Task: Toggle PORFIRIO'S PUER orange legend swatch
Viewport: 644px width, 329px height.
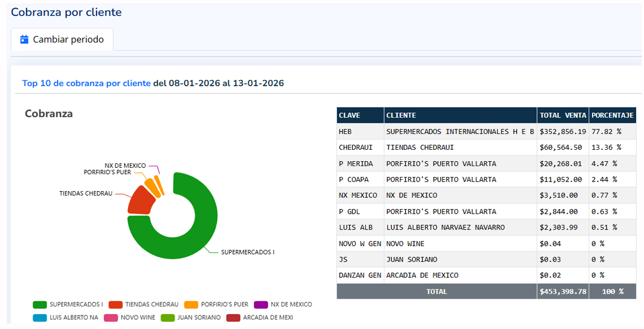Action: pos(191,305)
